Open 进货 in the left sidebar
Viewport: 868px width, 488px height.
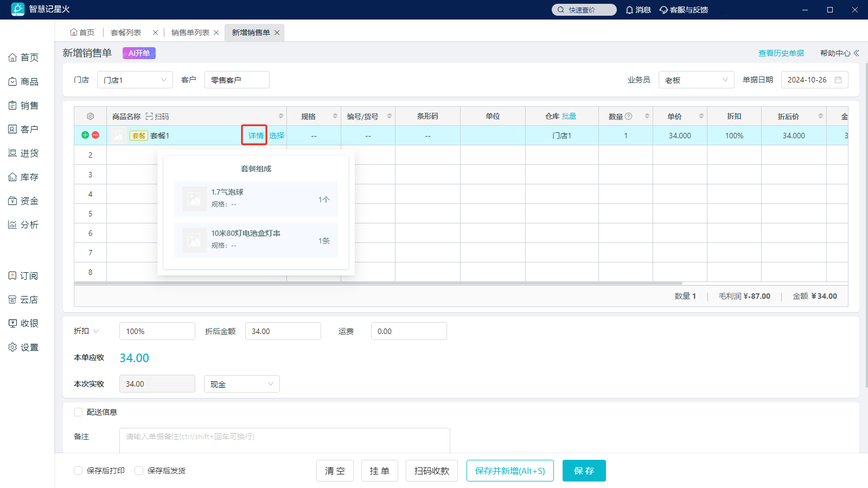pyautogui.click(x=23, y=153)
